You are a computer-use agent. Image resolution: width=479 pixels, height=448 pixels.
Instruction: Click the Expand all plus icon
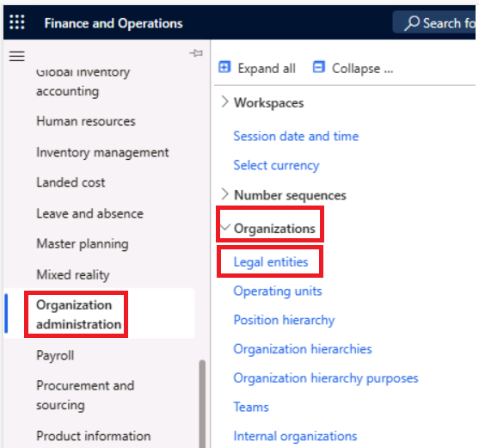pos(224,67)
